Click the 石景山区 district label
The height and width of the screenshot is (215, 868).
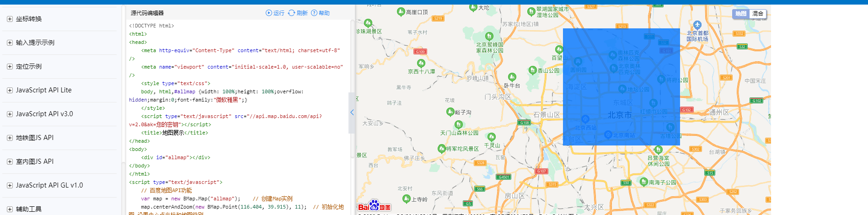[x=547, y=114]
